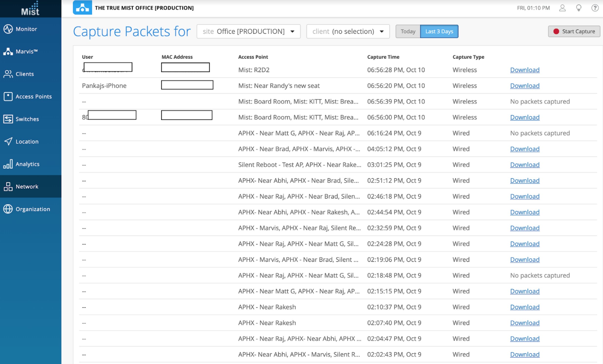Viewport: 603px width, 364px height.
Task: Open Switches using its sidebar icon
Action: pyautogui.click(x=8, y=119)
